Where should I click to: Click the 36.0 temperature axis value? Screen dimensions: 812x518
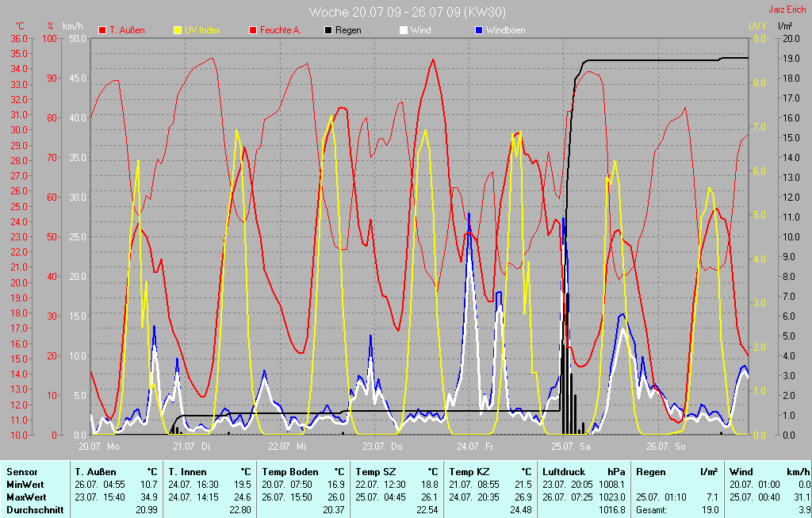pyautogui.click(x=19, y=39)
